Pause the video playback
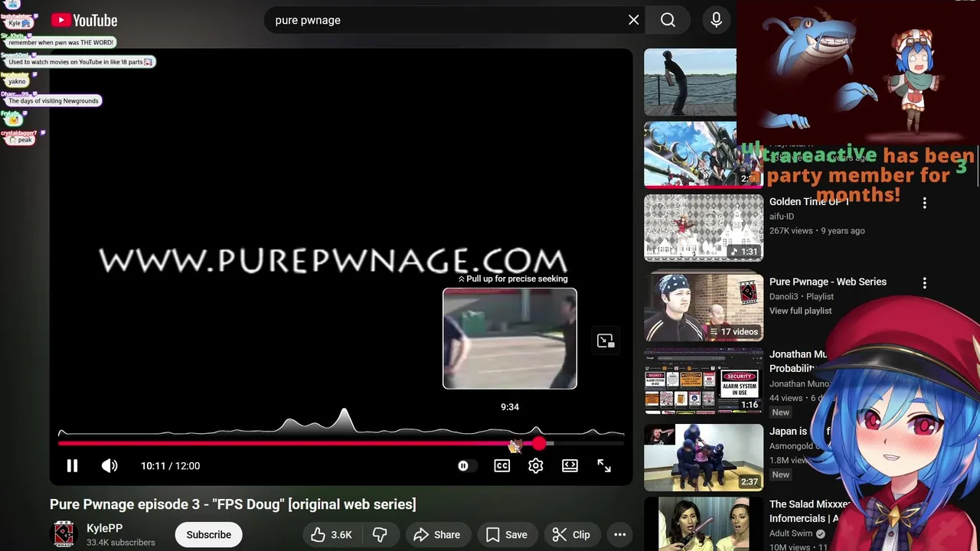The width and height of the screenshot is (980, 551). coord(72,465)
